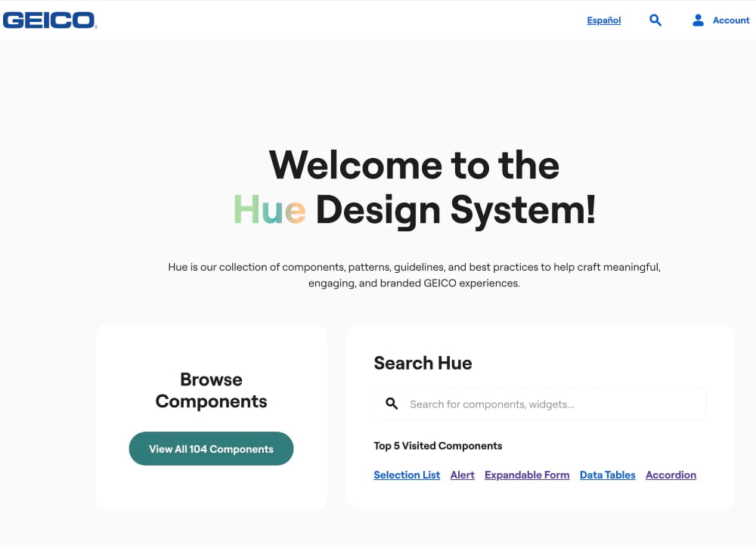Open the Selection List component link
The height and width of the screenshot is (545, 756).
point(407,475)
